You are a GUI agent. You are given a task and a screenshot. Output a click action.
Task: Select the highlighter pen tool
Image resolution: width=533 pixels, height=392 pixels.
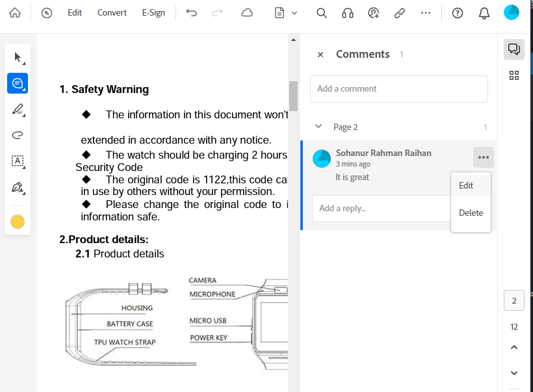pyautogui.click(x=18, y=109)
